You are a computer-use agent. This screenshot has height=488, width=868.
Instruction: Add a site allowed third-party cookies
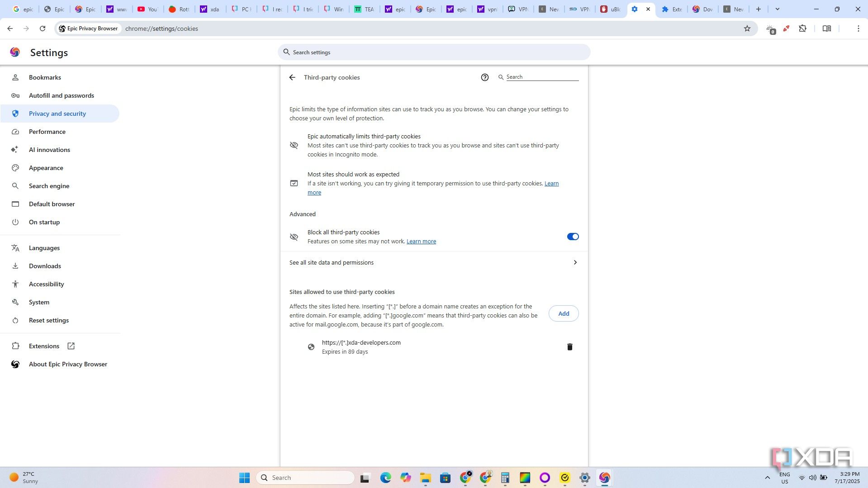tap(564, 313)
